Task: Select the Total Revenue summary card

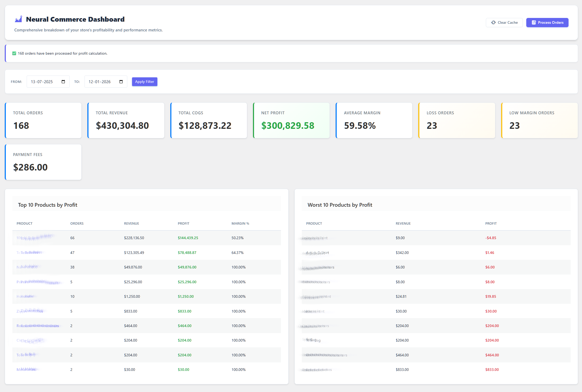Action: click(126, 120)
